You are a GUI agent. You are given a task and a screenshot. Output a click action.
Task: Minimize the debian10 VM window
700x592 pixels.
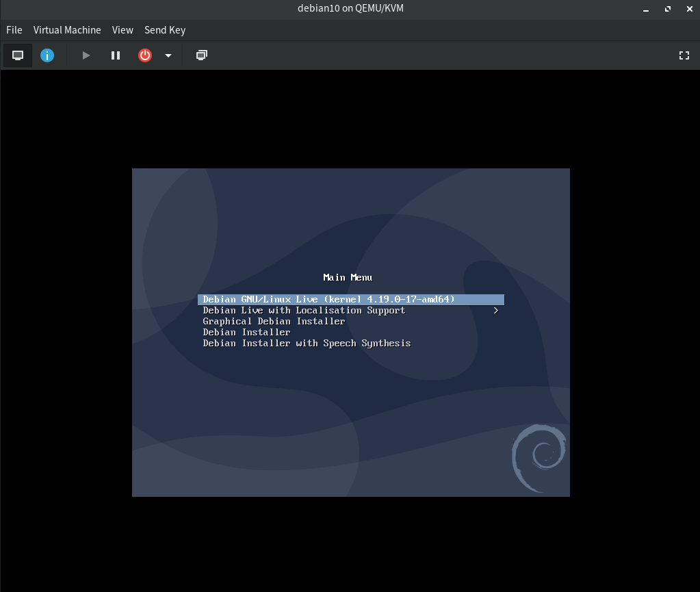[646, 9]
